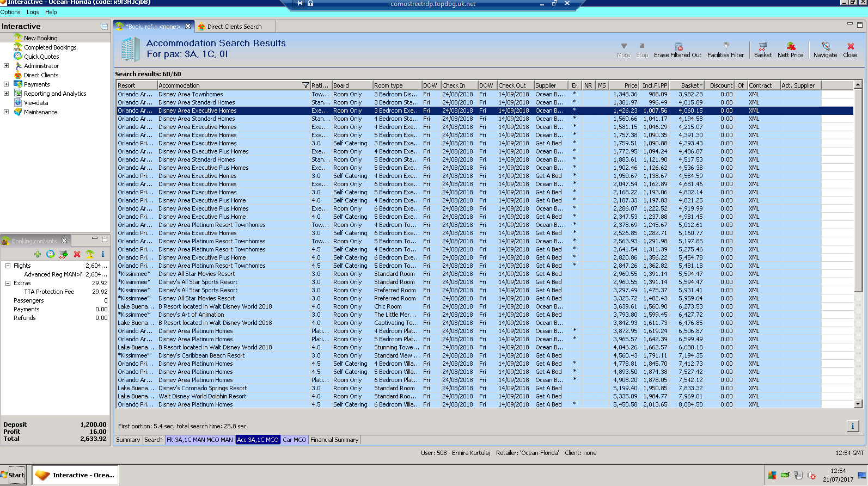The width and height of the screenshot is (868, 486).
Task: Select Direct Clients in navigation tree
Action: tap(41, 75)
